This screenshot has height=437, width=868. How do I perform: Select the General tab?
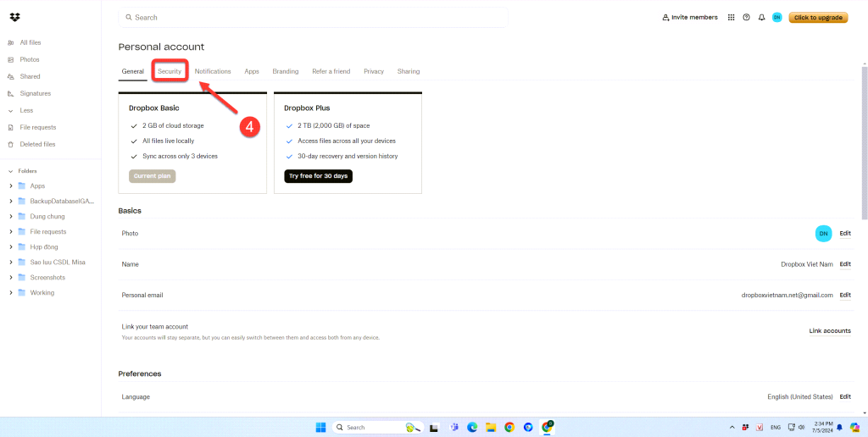click(133, 71)
